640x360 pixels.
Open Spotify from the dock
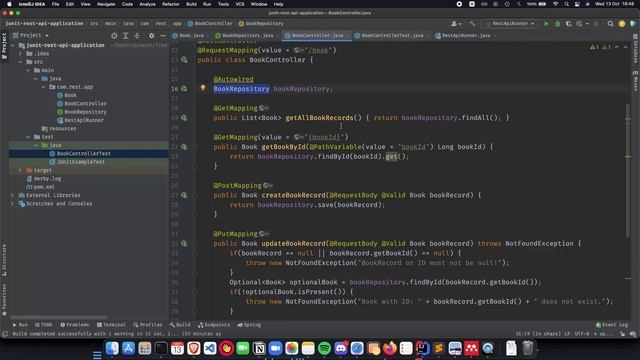324,348
